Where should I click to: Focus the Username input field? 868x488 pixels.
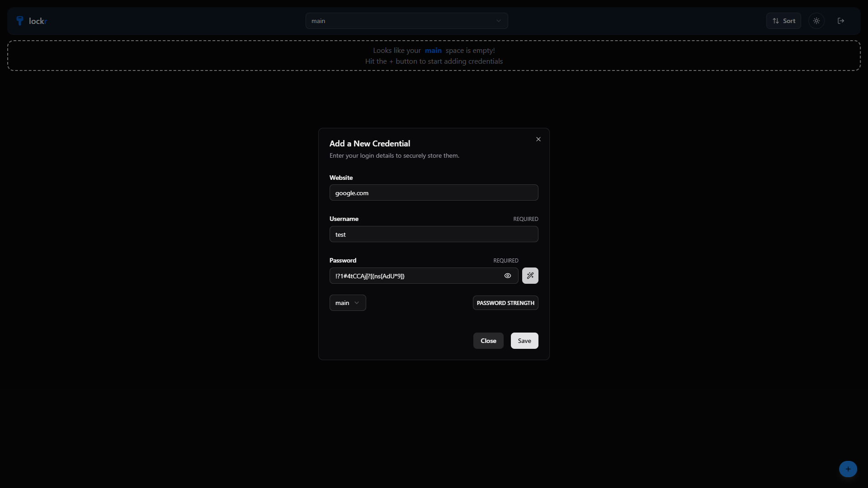point(434,234)
